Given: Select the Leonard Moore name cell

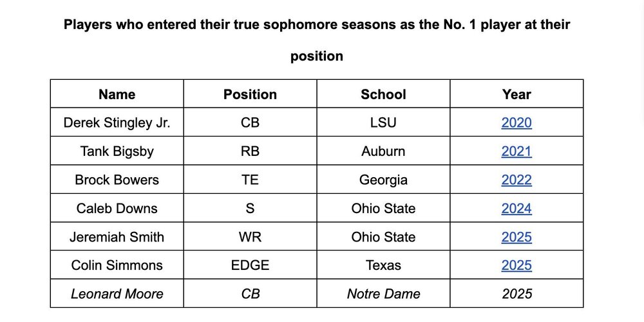Looking at the screenshot, I should (x=117, y=294).
